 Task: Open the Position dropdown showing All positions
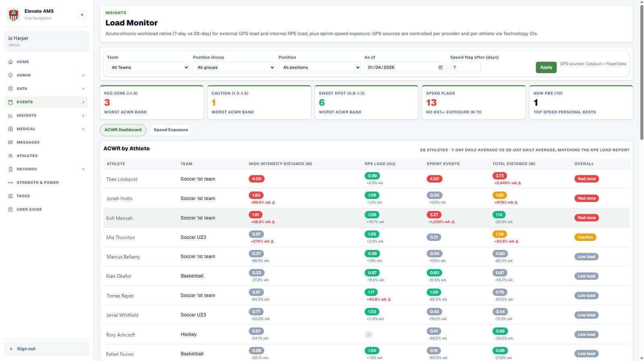point(320,68)
